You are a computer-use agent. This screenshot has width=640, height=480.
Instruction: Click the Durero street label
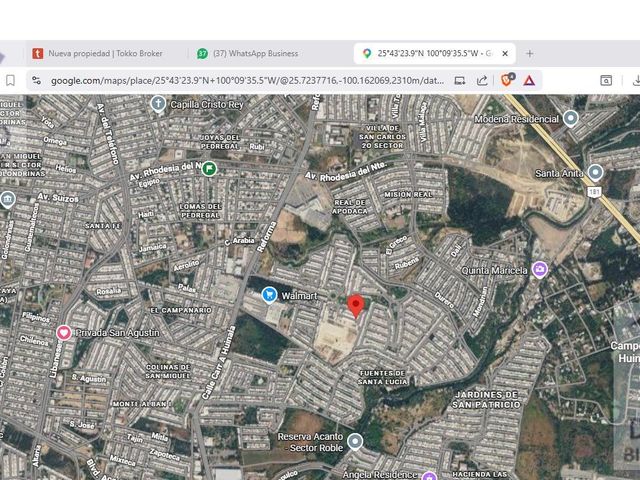pyautogui.click(x=444, y=300)
